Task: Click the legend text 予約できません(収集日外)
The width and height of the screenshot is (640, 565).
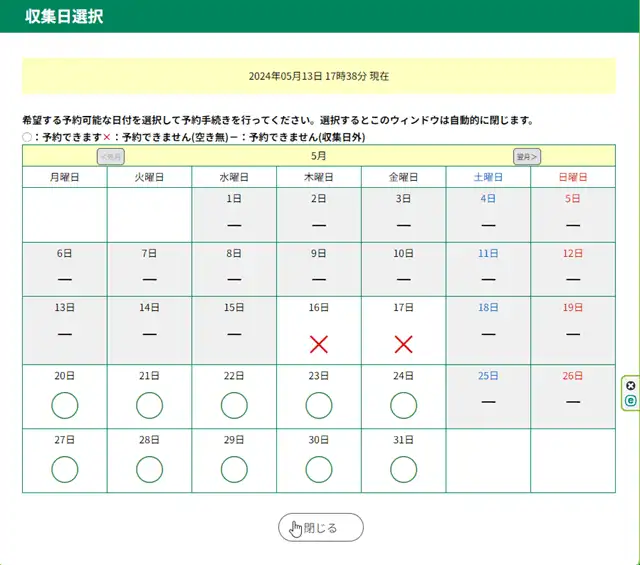Action: pos(307,138)
